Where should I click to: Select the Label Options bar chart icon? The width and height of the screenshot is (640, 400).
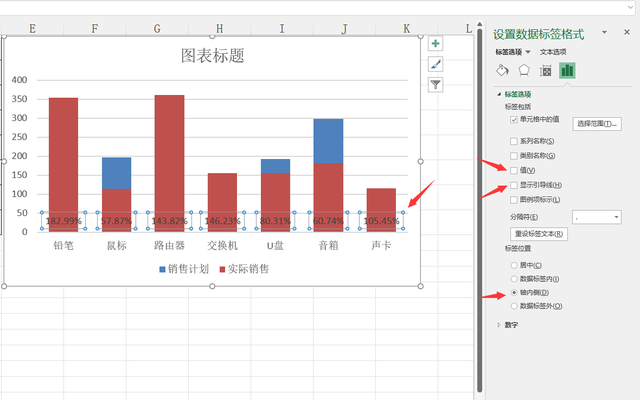tap(567, 71)
